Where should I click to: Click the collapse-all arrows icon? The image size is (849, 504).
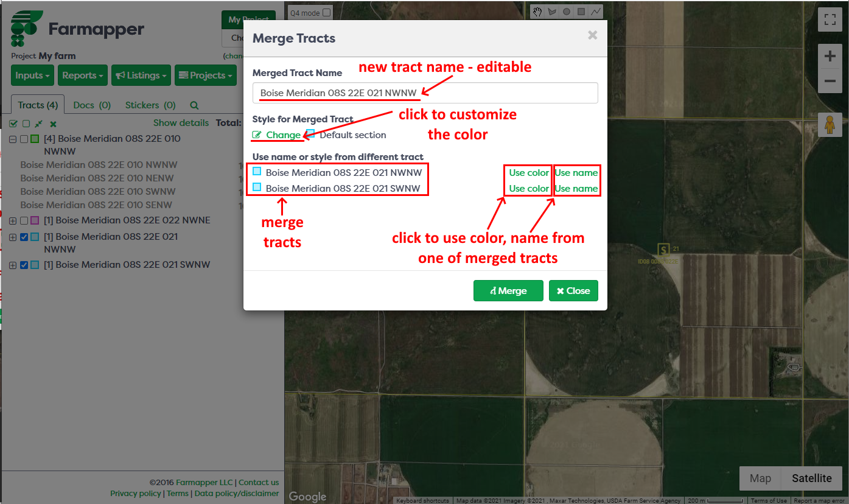coord(38,124)
